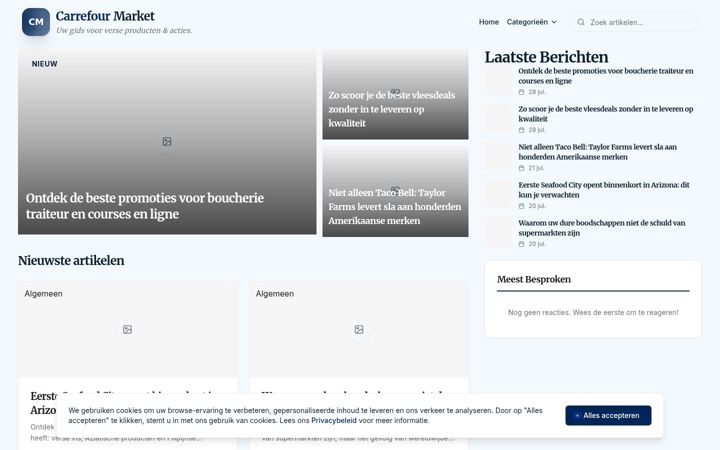Click image placeholder icon in second Algemeen card

click(x=359, y=329)
